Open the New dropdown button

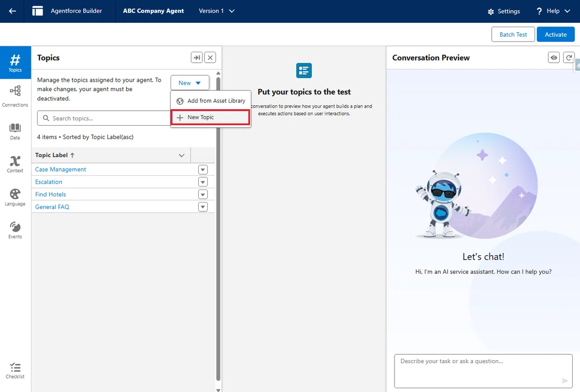click(190, 83)
